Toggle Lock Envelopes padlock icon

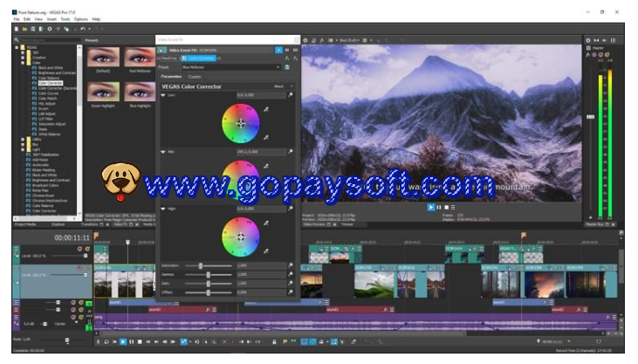[x=274, y=342]
